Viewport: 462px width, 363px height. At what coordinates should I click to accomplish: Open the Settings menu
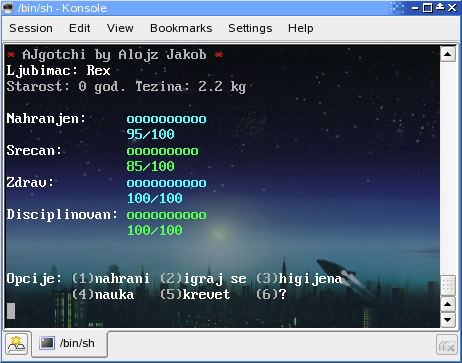(x=250, y=28)
